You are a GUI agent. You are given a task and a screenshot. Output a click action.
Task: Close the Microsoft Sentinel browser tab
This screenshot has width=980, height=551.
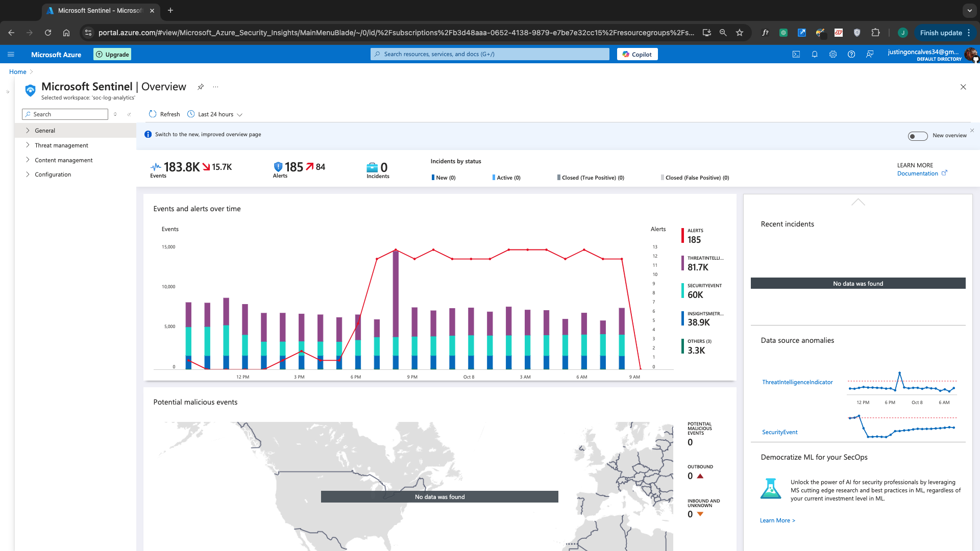coord(152,10)
